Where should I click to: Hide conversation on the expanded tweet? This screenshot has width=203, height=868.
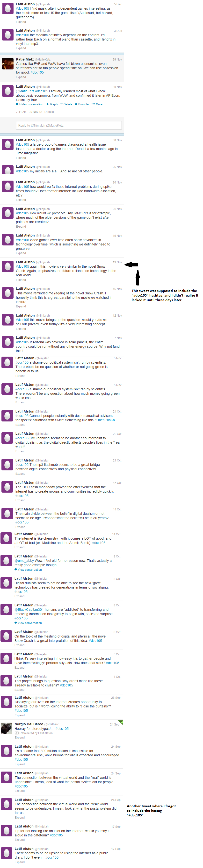click(29, 104)
